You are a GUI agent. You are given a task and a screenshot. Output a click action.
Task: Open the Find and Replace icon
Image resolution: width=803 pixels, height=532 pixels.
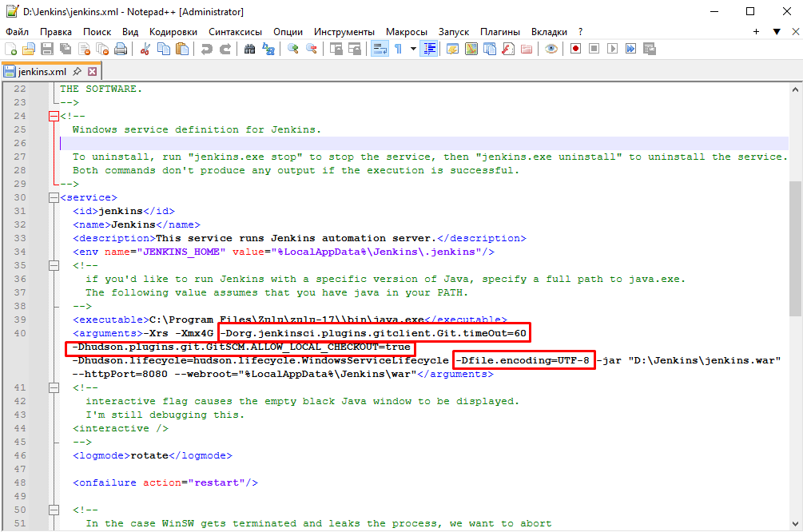[269, 49]
